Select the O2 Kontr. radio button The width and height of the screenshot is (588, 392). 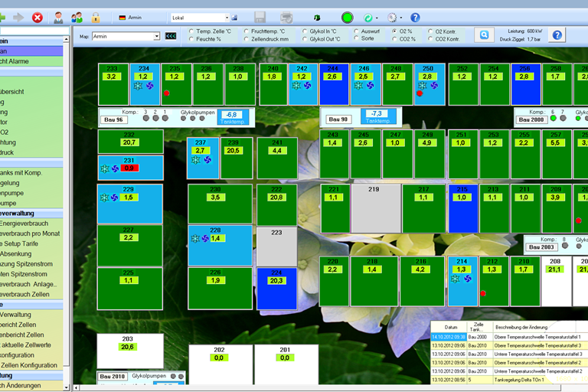tap(430, 31)
